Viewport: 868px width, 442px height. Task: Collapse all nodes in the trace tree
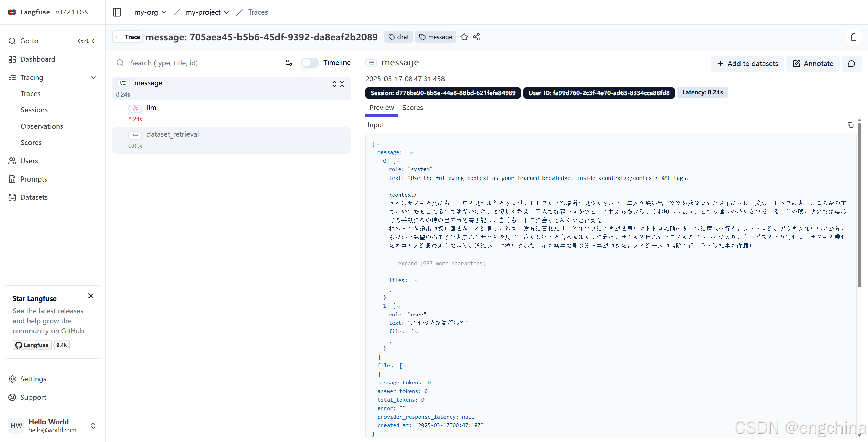click(x=342, y=84)
